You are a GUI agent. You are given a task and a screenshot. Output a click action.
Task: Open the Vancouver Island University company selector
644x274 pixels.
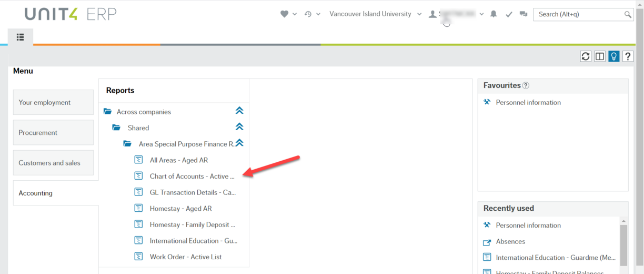375,14
